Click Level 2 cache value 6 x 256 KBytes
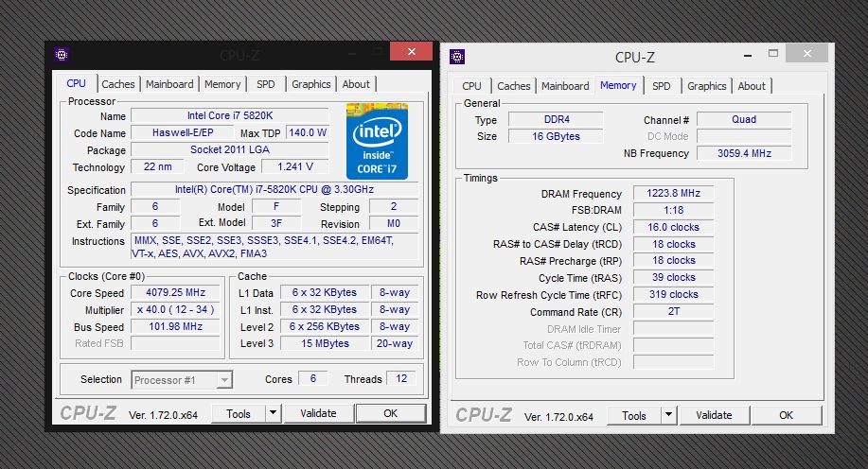This screenshot has width=868, height=469. (x=325, y=327)
